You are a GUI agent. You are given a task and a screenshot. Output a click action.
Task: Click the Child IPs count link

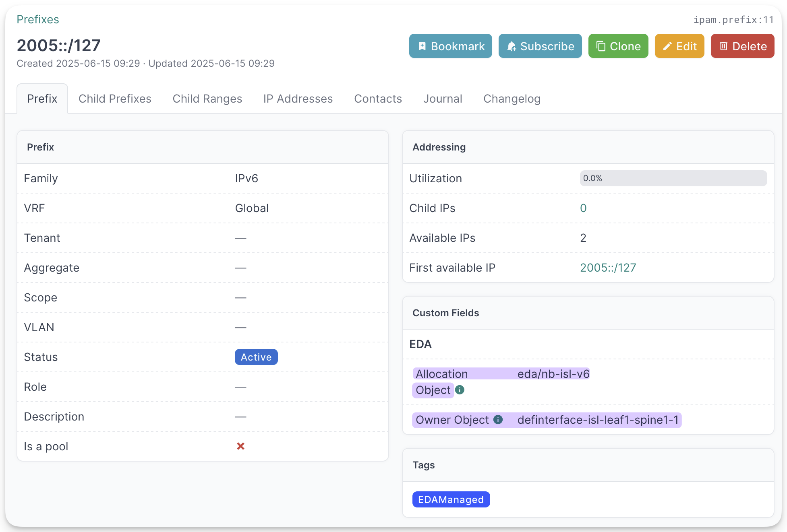point(583,208)
